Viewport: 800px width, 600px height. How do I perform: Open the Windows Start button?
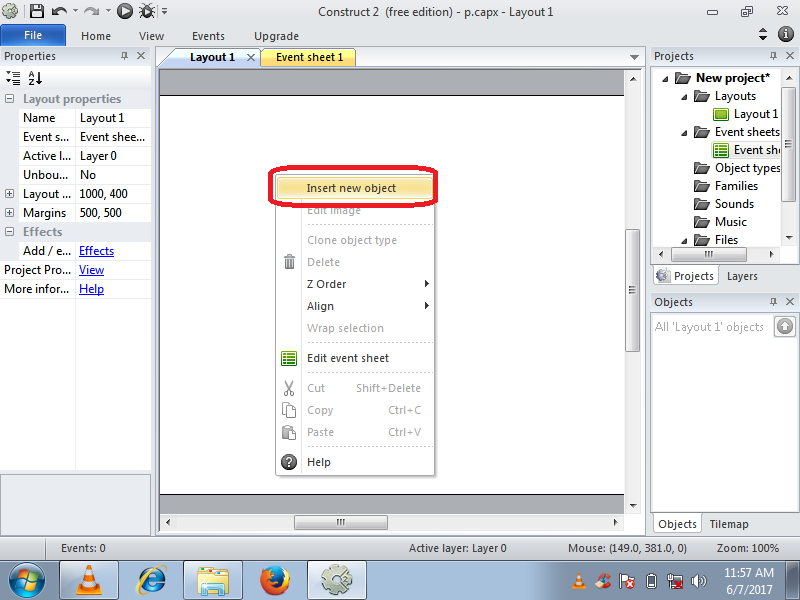coord(27,580)
